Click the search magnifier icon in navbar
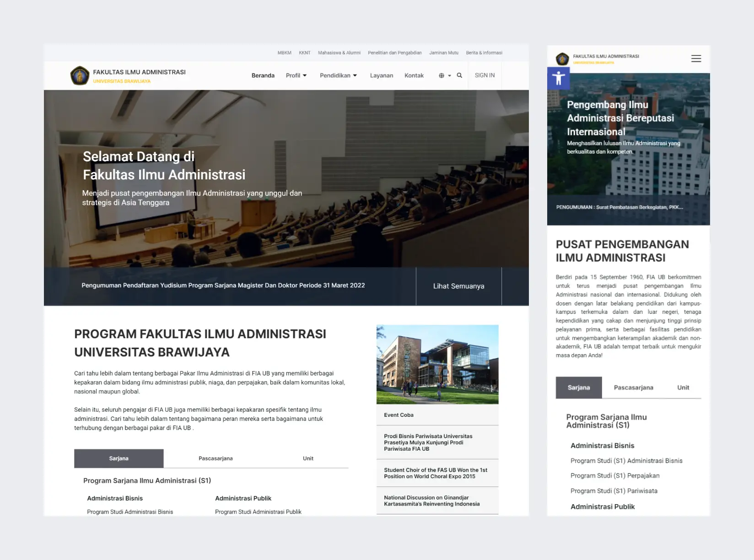 (x=459, y=75)
